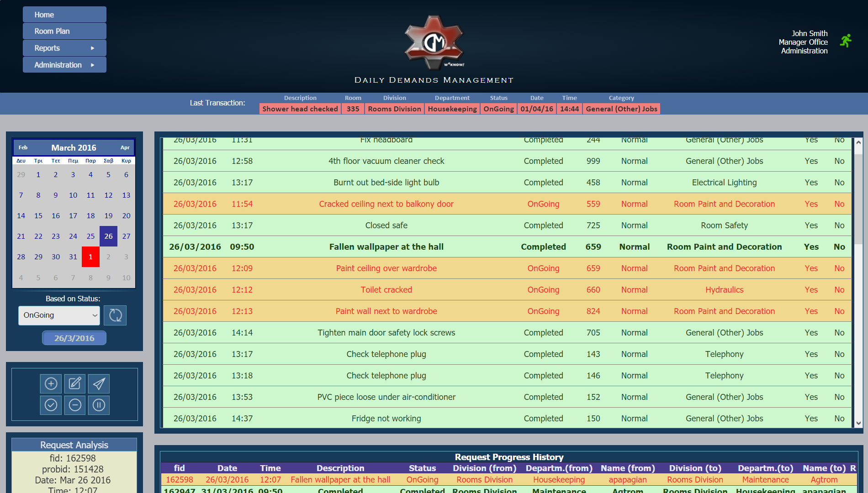The height and width of the screenshot is (493, 868).
Task: Click the complete request checkmark icon
Action: click(51, 405)
